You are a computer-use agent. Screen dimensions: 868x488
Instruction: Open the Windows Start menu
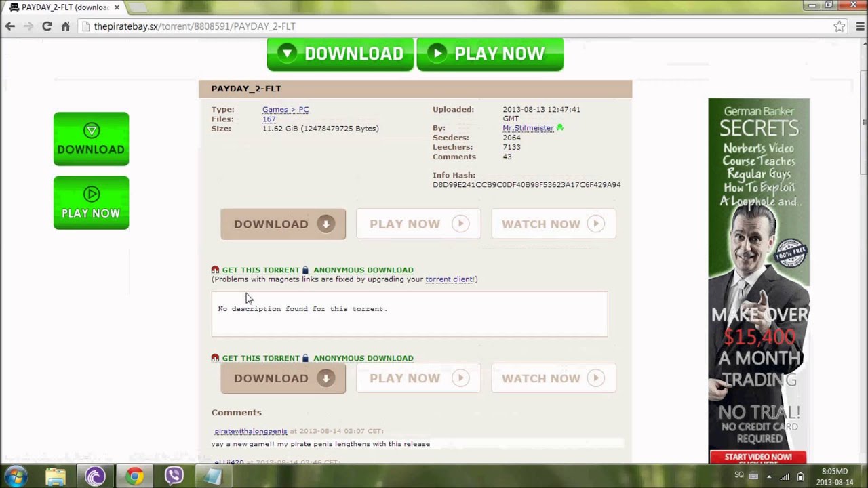(x=16, y=476)
